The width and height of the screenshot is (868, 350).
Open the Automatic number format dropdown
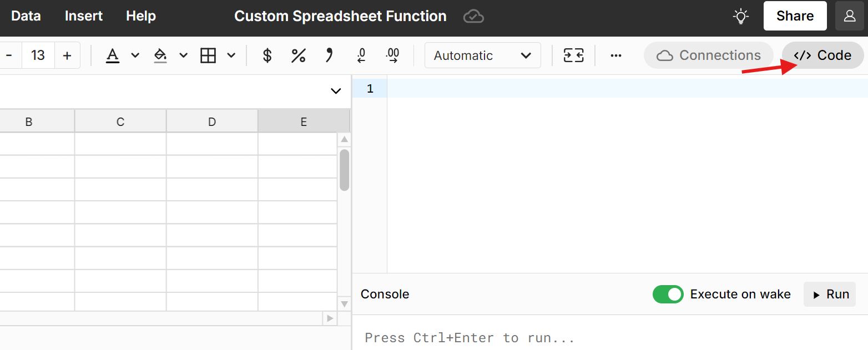click(x=482, y=55)
